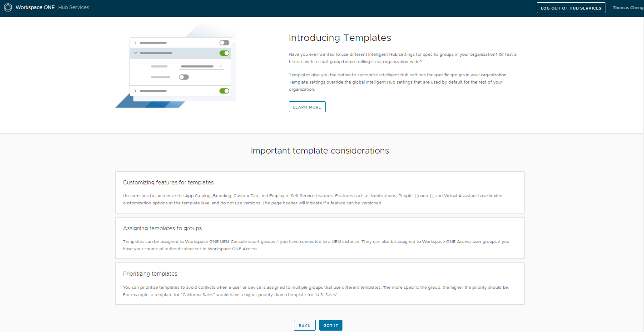Click the small gray toggle inside the expanded section
The width and height of the screenshot is (644, 332).
tap(183, 77)
